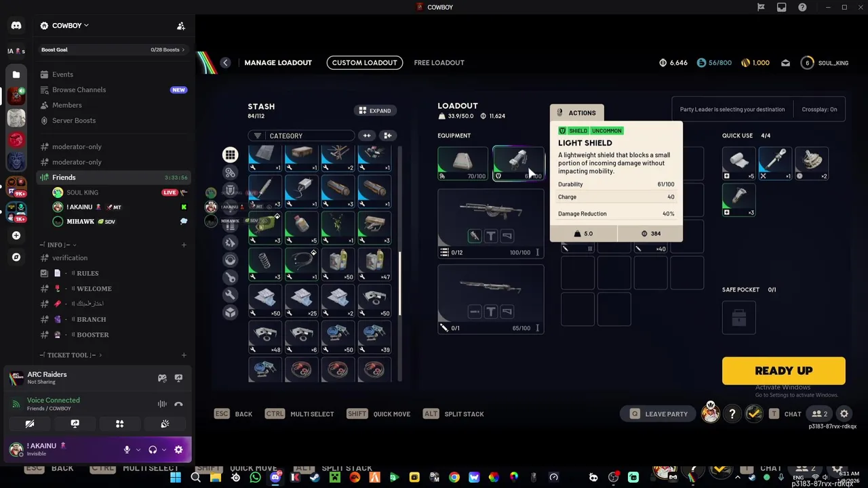Viewport: 868px width, 488px height.
Task: Open Discord activities launcher button
Action: point(119,424)
